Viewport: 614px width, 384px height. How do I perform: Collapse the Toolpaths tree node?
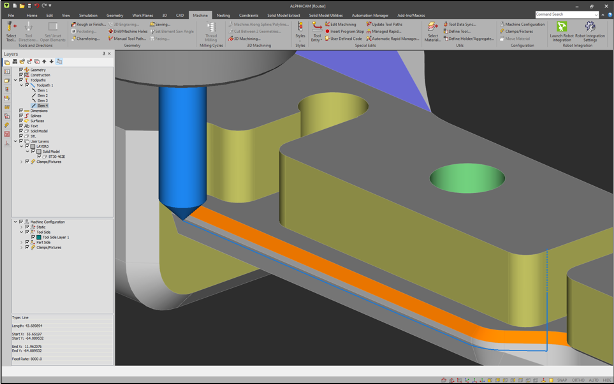pos(16,80)
